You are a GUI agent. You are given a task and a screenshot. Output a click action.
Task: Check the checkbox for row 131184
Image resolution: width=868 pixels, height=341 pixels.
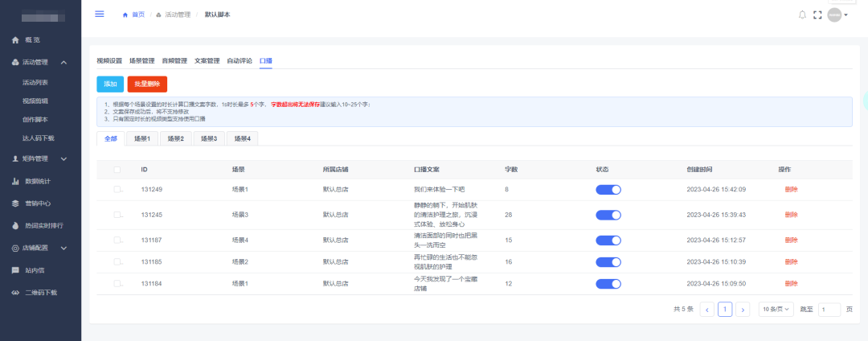[x=117, y=283]
